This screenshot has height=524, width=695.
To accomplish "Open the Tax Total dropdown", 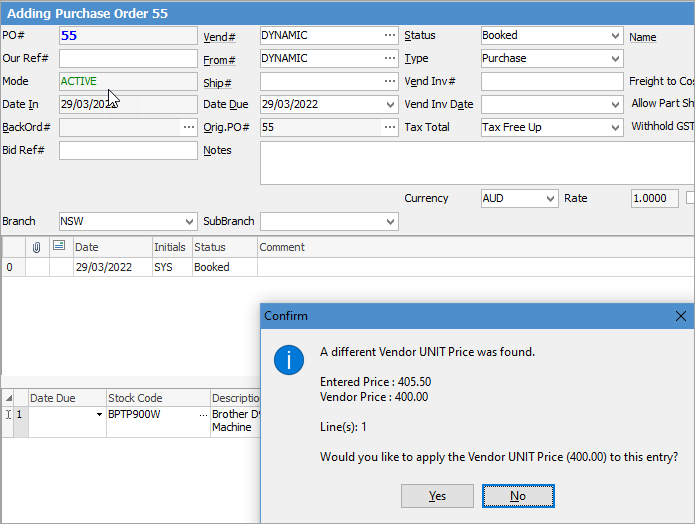I will pos(614,128).
